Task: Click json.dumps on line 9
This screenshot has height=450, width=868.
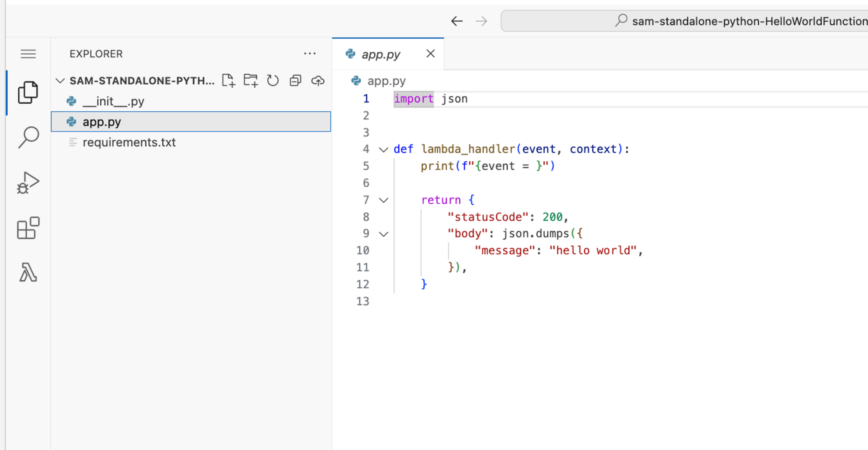Action: [x=535, y=234]
